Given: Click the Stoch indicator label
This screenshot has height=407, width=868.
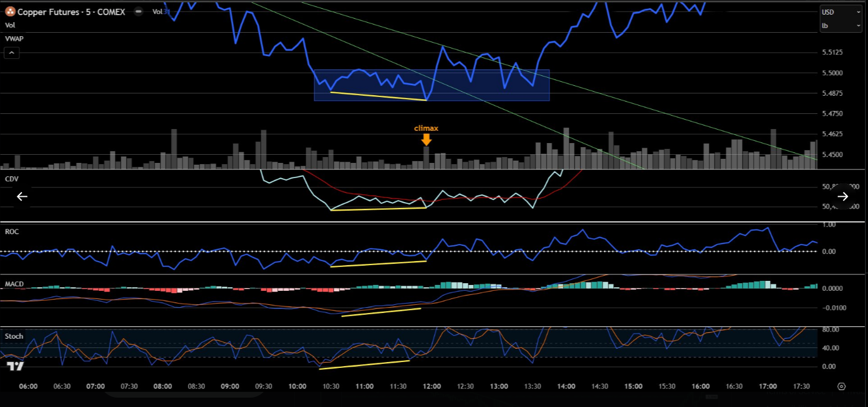Looking at the screenshot, I should pos(13,336).
